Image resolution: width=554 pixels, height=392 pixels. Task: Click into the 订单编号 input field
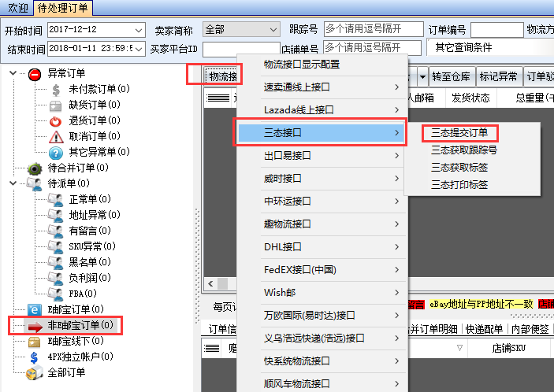click(496, 30)
